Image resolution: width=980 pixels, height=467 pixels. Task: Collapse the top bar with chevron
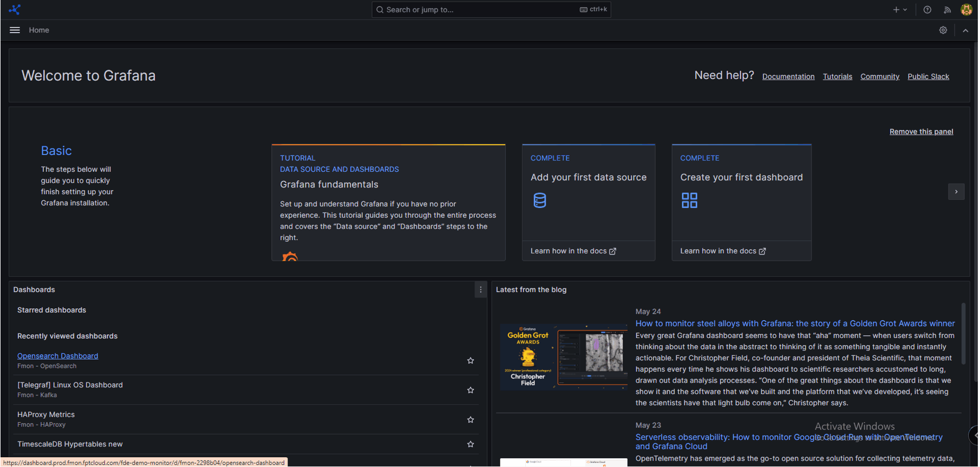(965, 30)
